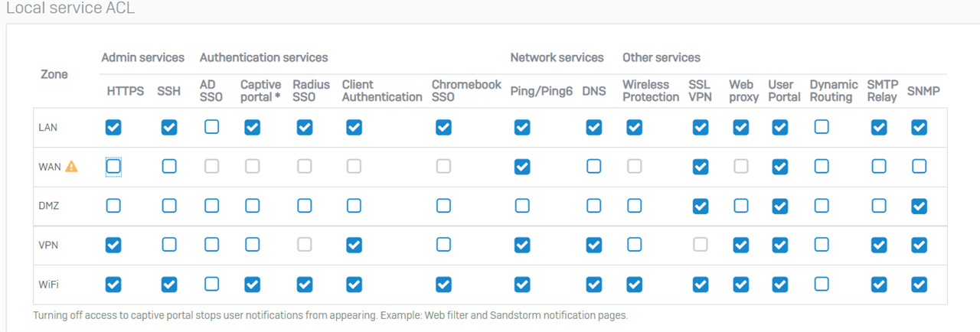
Task: Turn off SNMP for DMZ zone
Action: [x=920, y=206]
